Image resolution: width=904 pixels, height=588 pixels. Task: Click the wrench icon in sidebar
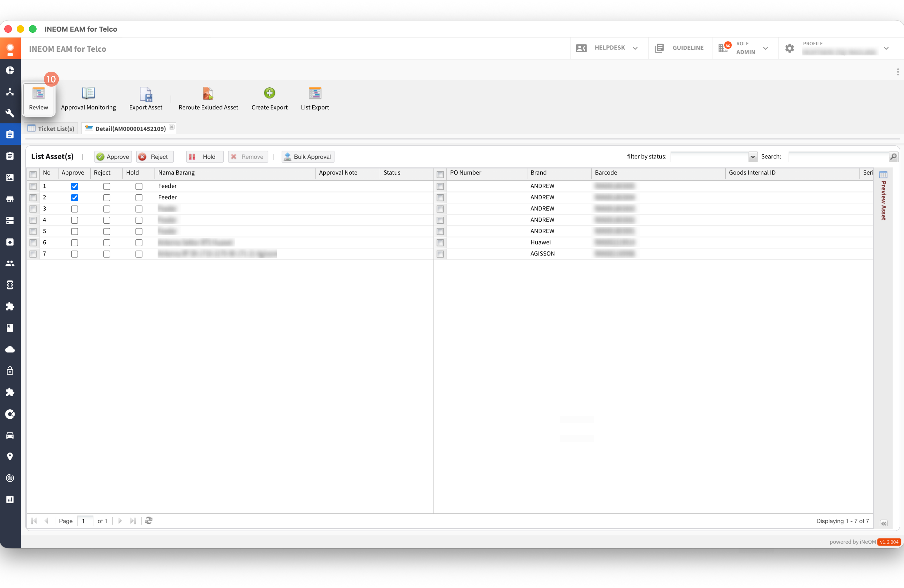tap(10, 113)
